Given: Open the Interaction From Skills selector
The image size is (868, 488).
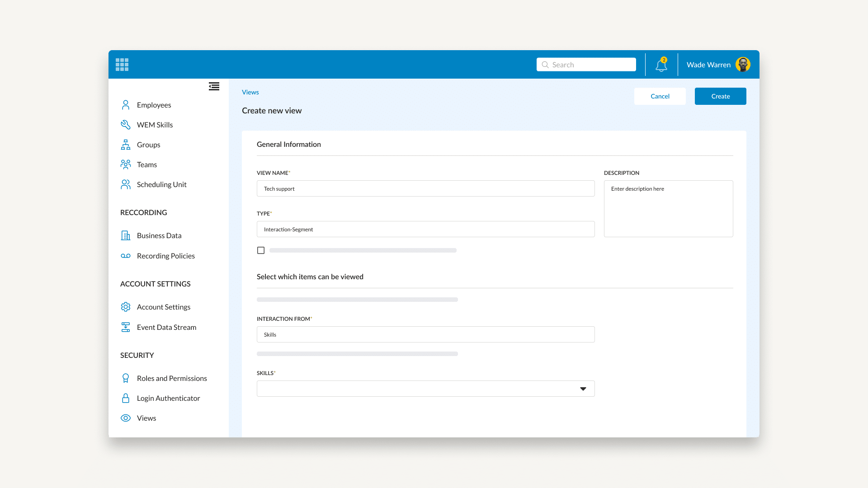Looking at the screenshot, I should pyautogui.click(x=425, y=334).
